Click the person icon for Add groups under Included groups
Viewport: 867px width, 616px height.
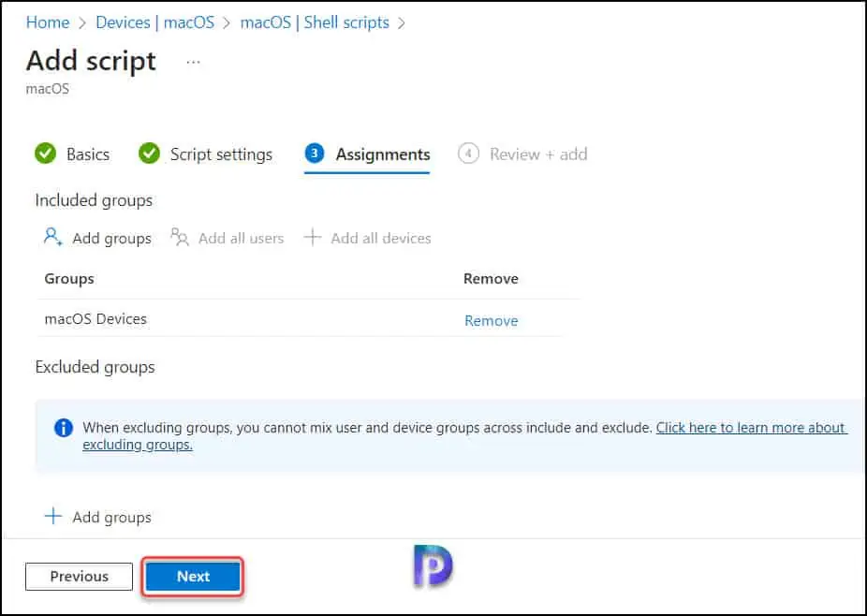(x=52, y=237)
